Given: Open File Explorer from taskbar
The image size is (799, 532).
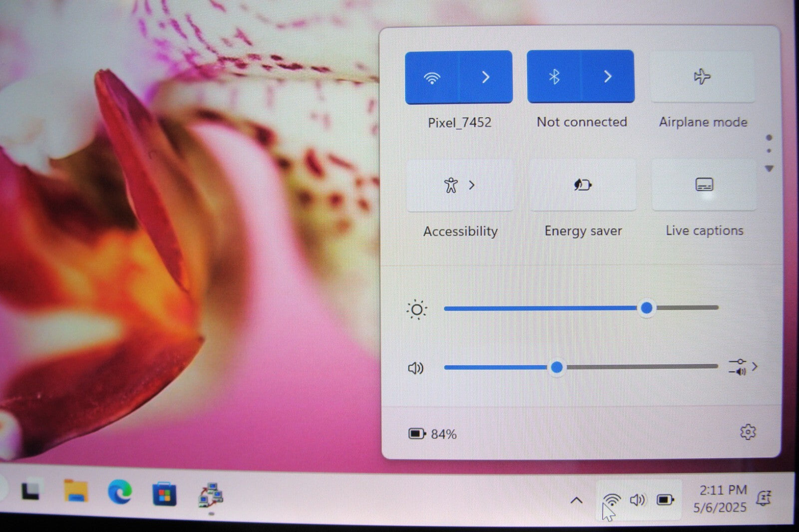Looking at the screenshot, I should pyautogui.click(x=76, y=492).
